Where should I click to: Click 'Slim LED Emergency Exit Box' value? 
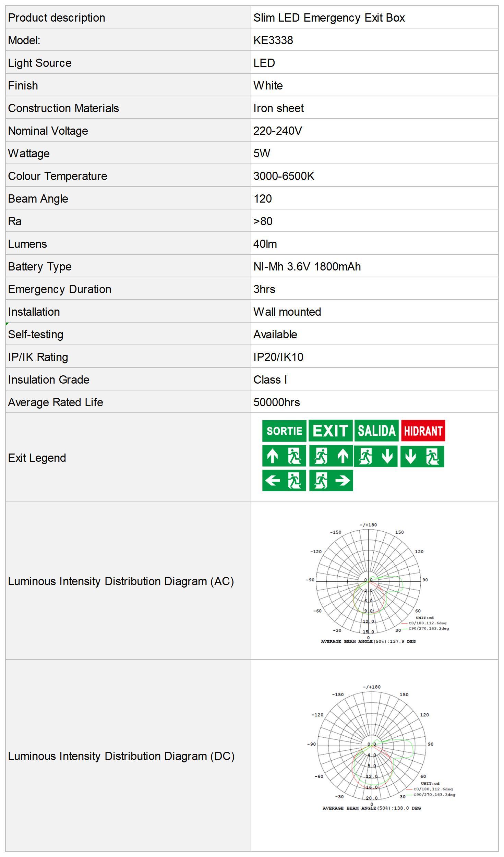click(x=329, y=17)
